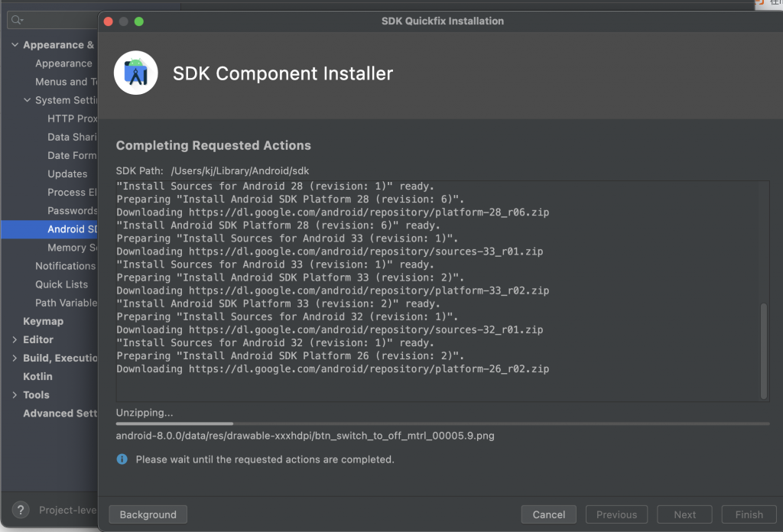
Task: Expand the Editor settings section
Action: click(15, 339)
